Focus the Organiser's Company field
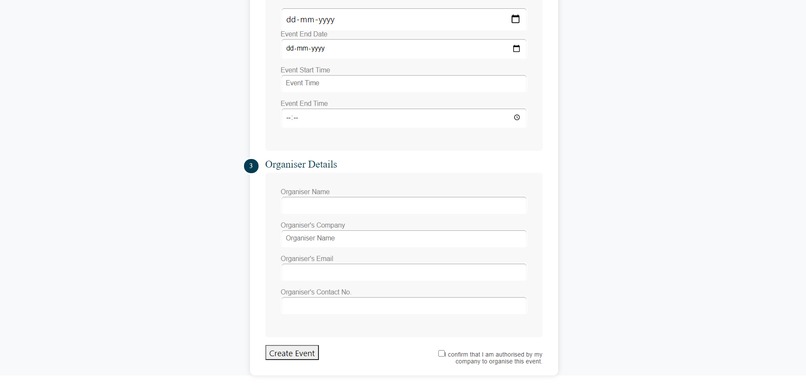806x390 pixels. [x=404, y=238]
